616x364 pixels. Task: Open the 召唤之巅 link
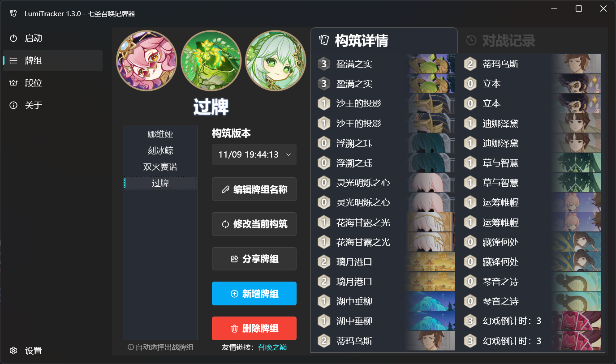[272, 347]
